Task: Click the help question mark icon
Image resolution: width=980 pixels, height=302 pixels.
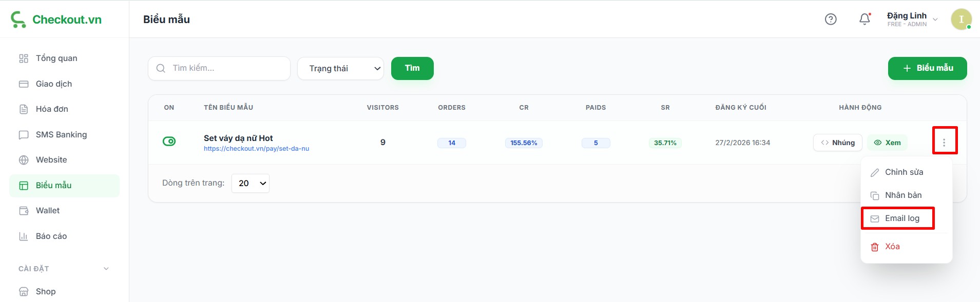Action: [830, 19]
